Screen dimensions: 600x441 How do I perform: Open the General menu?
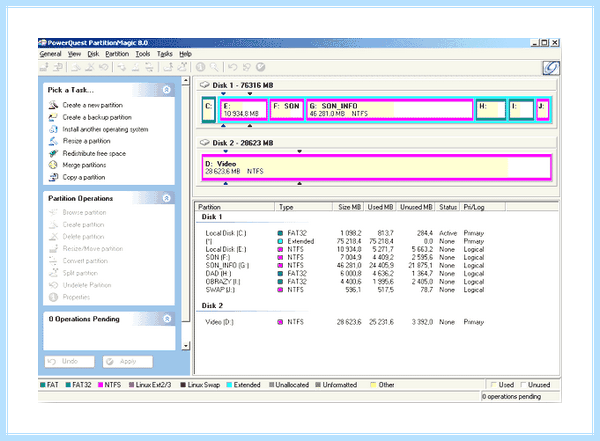(x=51, y=54)
